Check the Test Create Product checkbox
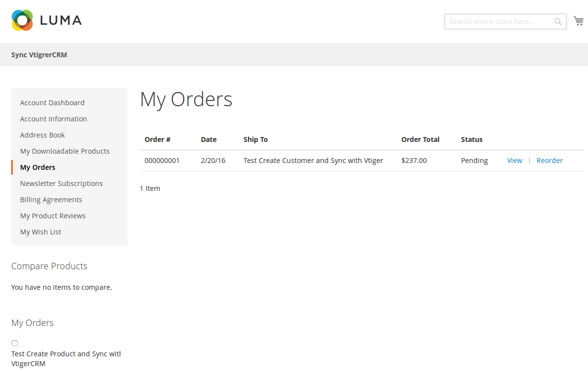The image size is (588, 371). click(15, 343)
